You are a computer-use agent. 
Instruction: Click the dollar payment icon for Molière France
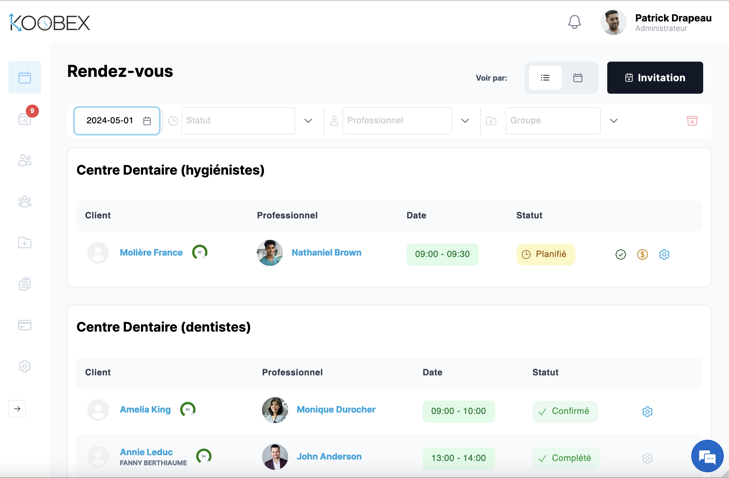(x=642, y=255)
